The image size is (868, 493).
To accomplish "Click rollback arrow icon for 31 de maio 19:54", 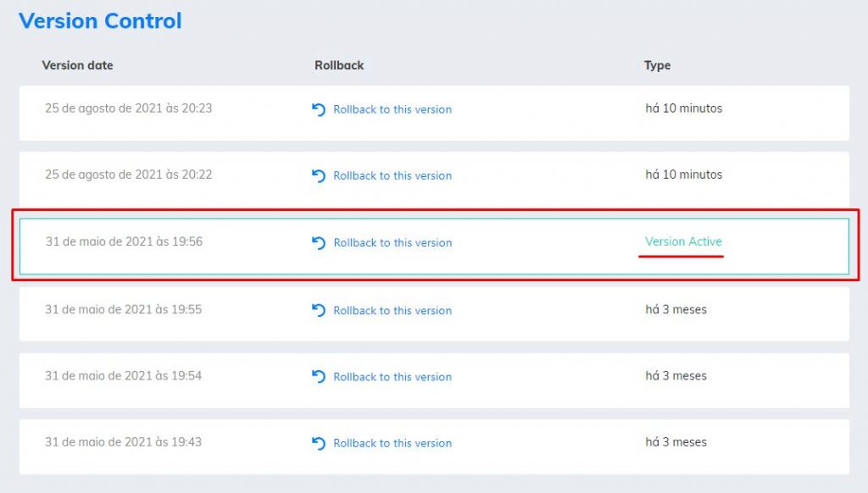I will (x=319, y=377).
